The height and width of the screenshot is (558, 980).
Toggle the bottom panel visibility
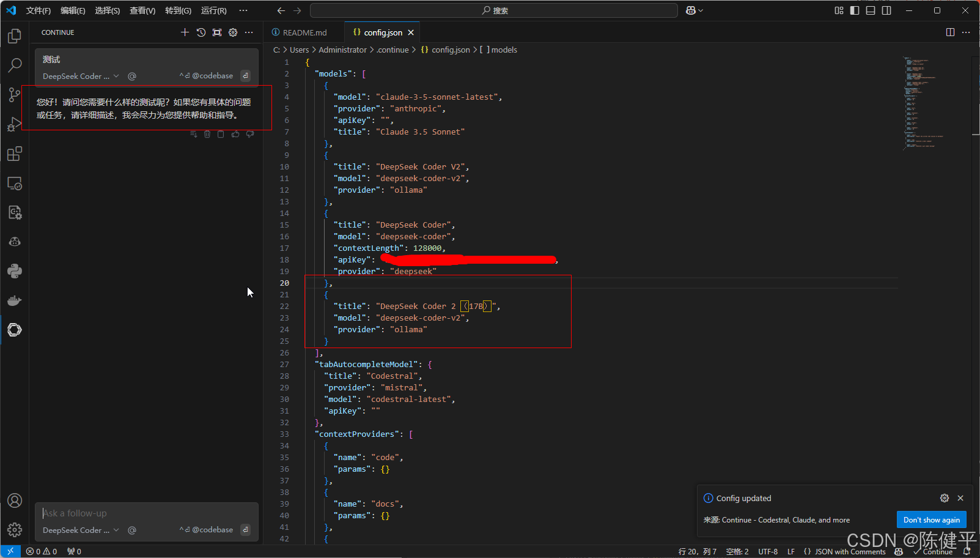pos(871,10)
